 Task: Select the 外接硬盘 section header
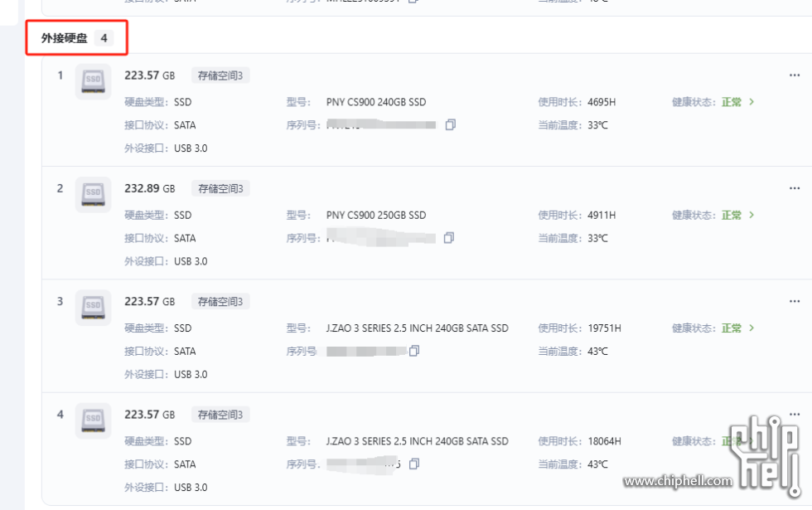pyautogui.click(x=65, y=38)
